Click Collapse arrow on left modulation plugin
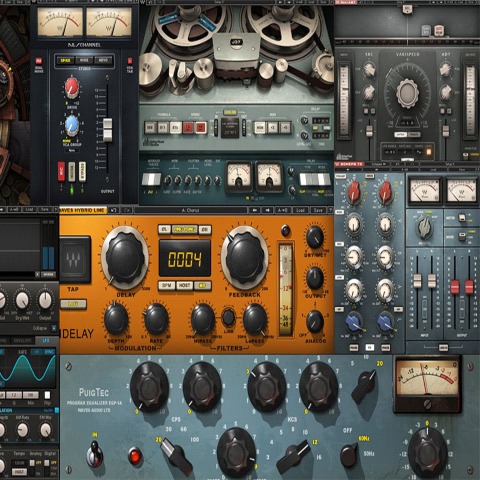Viewport: 480px width, 480px height. (x=54, y=328)
